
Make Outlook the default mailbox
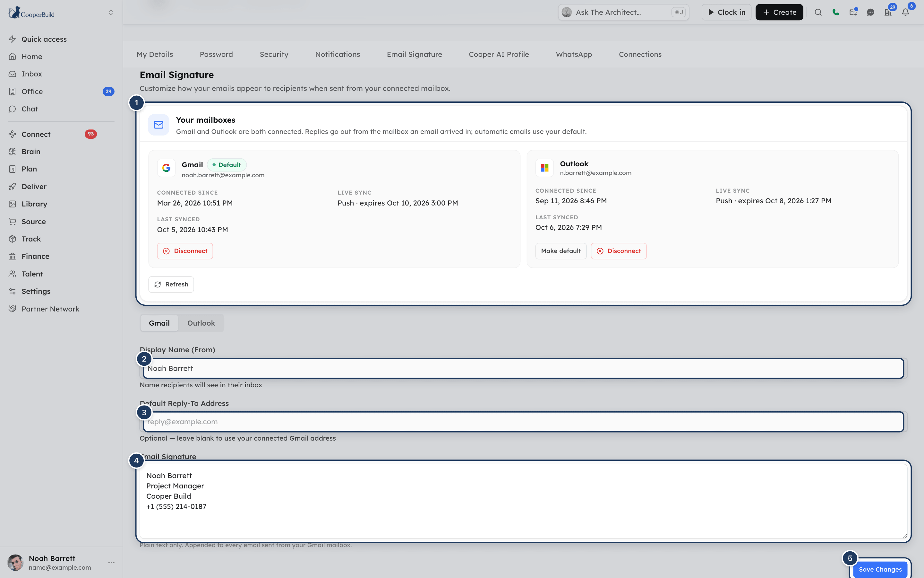[x=560, y=251]
